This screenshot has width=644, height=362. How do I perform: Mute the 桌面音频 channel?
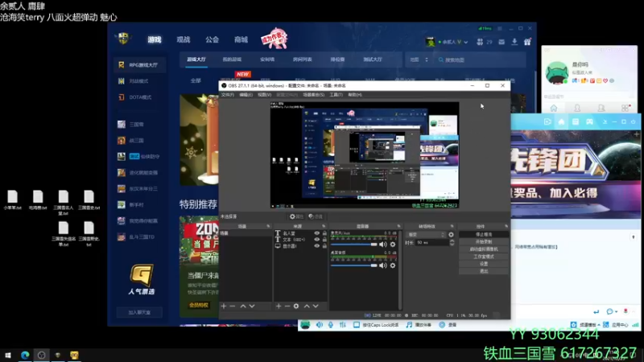point(383,265)
